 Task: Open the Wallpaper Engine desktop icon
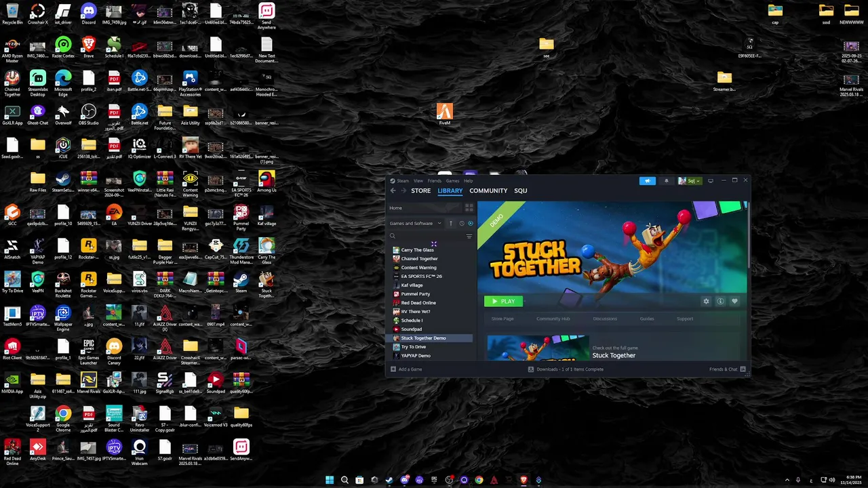pyautogui.click(x=63, y=315)
